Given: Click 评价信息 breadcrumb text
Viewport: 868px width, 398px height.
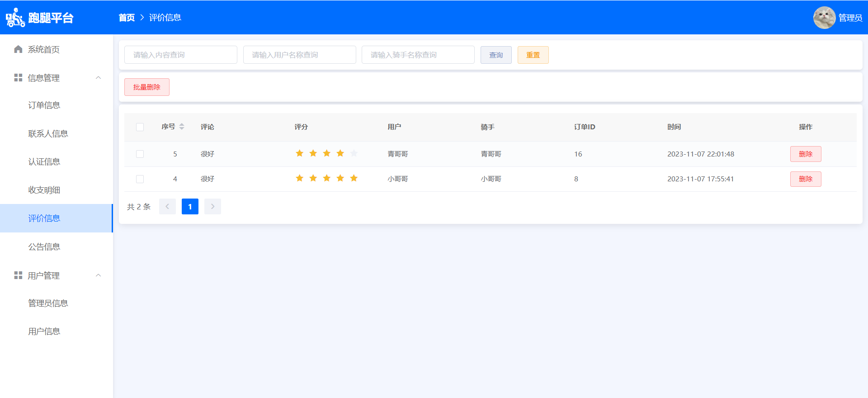Looking at the screenshot, I should tap(165, 18).
